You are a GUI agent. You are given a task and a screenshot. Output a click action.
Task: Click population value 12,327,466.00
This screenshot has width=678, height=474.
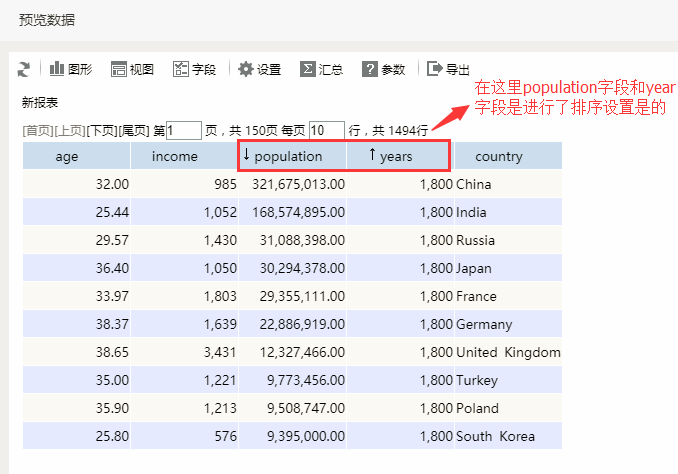tap(302, 352)
